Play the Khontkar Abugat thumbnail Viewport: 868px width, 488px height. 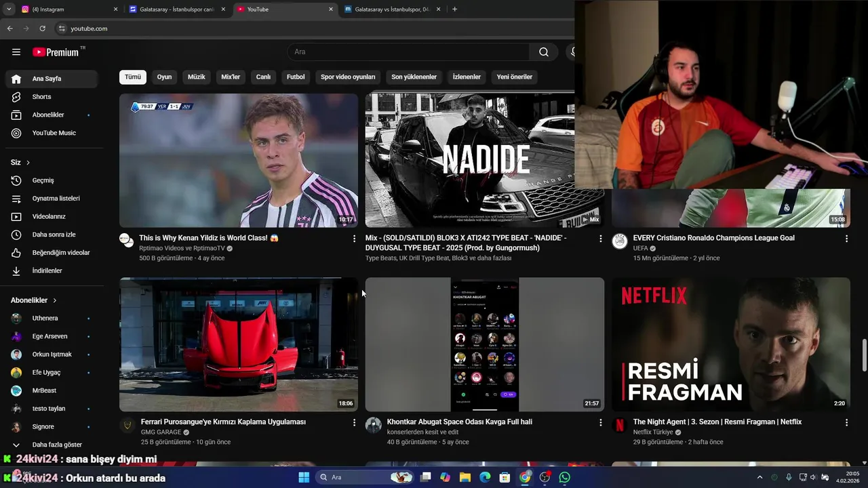point(485,344)
